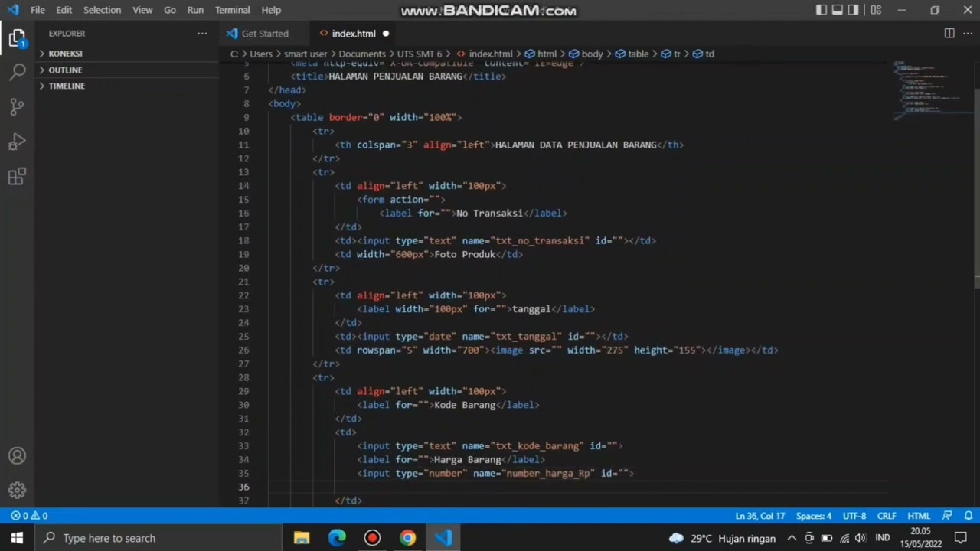Select 'body' breadcrumb symbol
980x551 pixels.
[592, 54]
